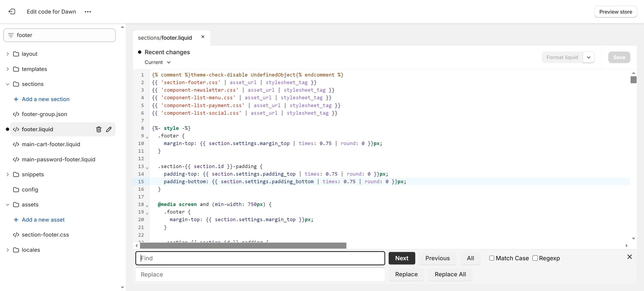Click the code icon beside section-footer.css
Screen dimensions: 644x291
[16, 234]
